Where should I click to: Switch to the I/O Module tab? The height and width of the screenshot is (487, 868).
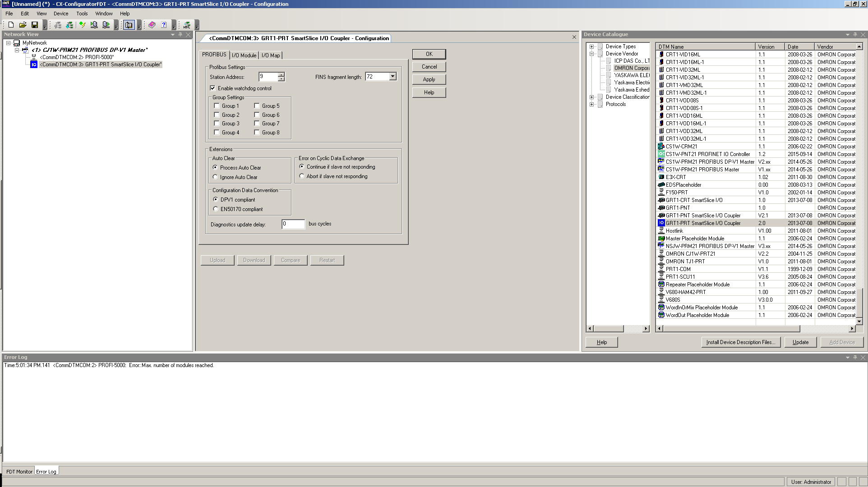click(x=244, y=55)
